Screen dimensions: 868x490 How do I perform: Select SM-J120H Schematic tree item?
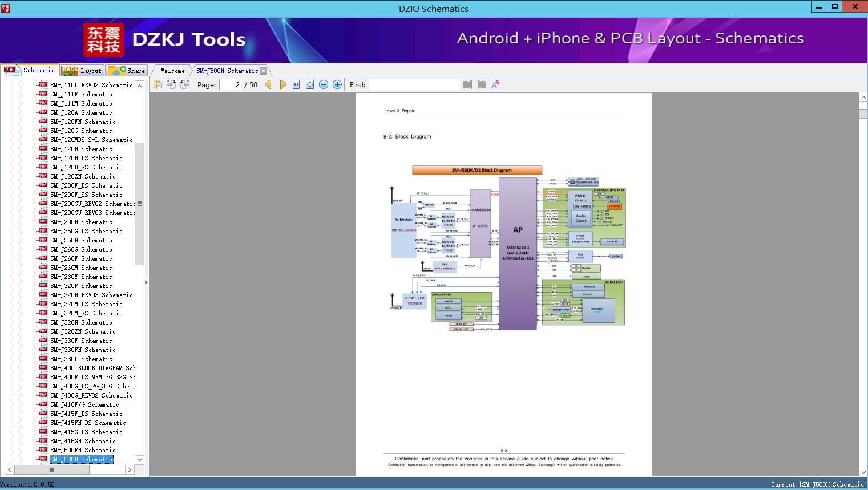tap(81, 149)
